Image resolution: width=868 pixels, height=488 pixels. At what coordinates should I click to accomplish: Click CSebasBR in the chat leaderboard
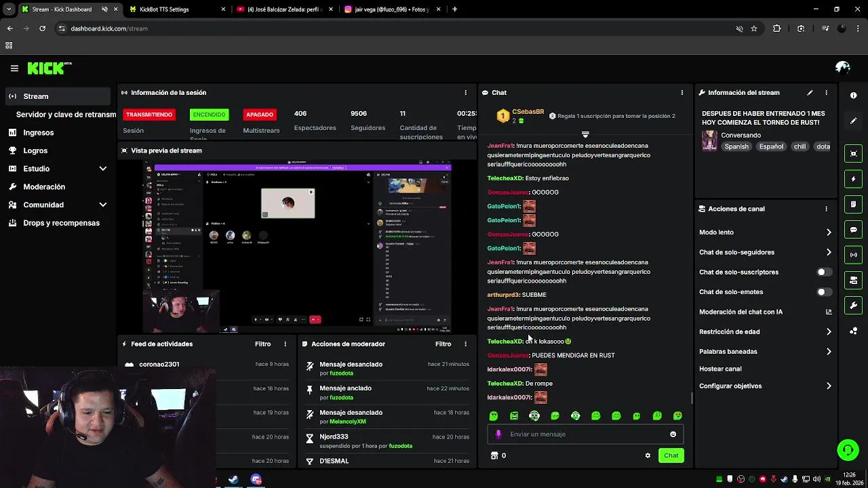click(528, 112)
